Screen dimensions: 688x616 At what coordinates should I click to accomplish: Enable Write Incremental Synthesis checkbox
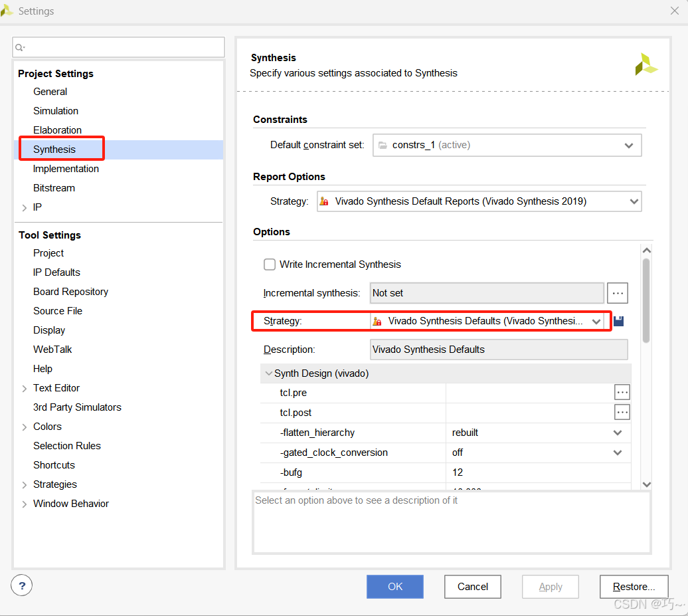(270, 264)
